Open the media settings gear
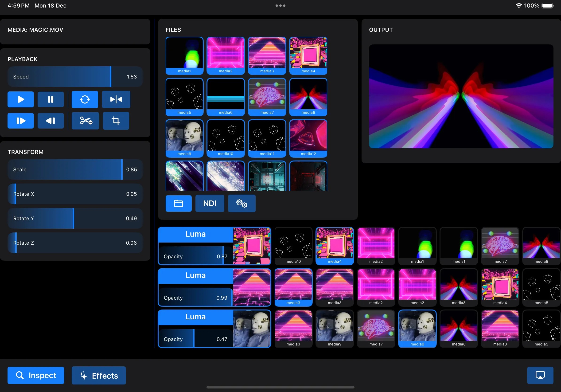Image resolution: width=561 pixels, height=392 pixels. click(x=242, y=203)
